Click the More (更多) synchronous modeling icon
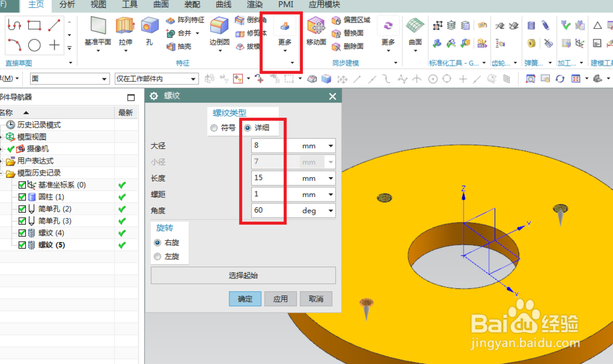This screenshot has height=364, width=613. (388, 26)
